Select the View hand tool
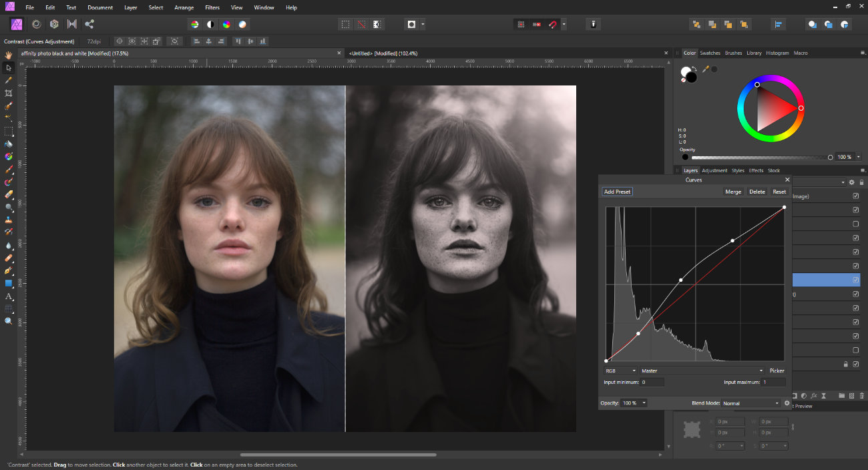The image size is (868, 470). pos(9,55)
